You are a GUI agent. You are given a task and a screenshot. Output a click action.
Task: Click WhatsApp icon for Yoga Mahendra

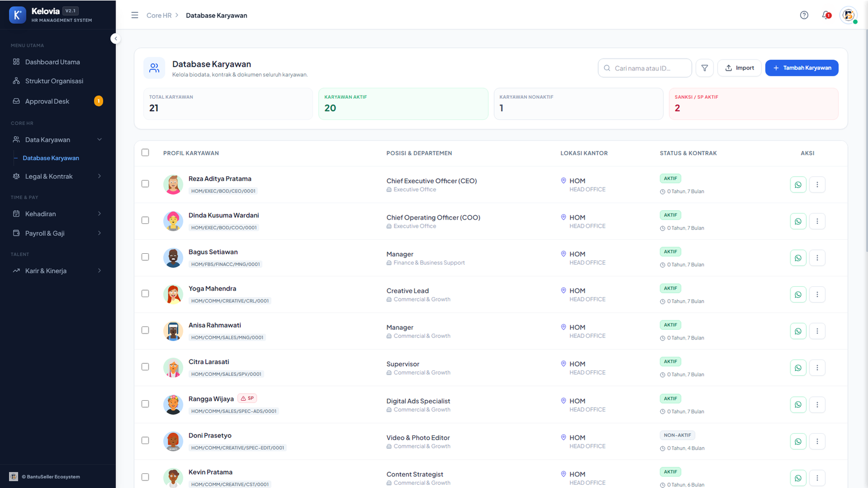click(x=798, y=294)
